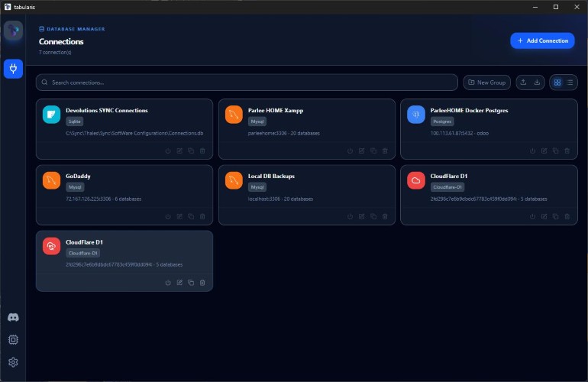
Task: Open the Parlee HOME Xampp title
Action: [276, 110]
